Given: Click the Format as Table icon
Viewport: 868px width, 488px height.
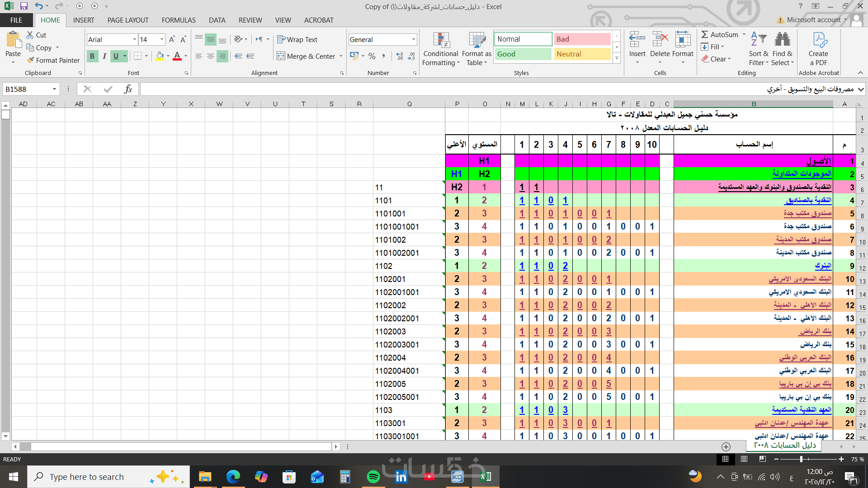Looking at the screenshot, I should tap(476, 49).
